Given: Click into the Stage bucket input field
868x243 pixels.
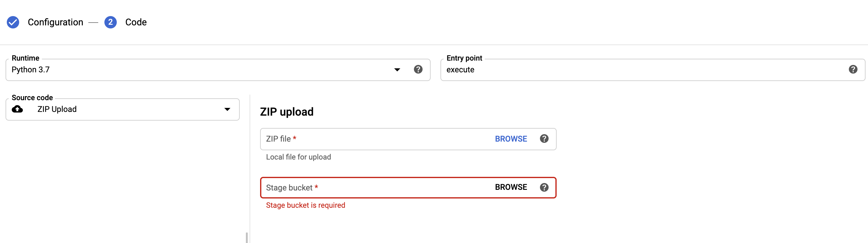Looking at the screenshot, I should click(x=376, y=187).
